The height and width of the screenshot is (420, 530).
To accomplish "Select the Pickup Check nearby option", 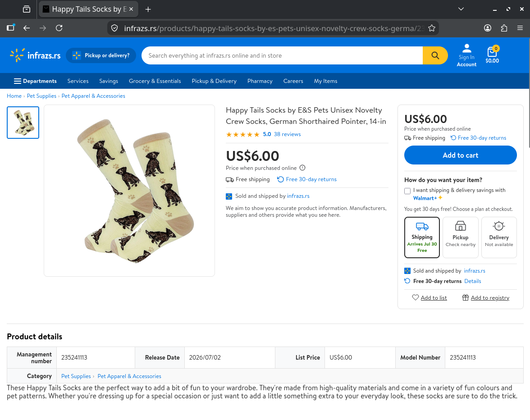I will click(461, 237).
